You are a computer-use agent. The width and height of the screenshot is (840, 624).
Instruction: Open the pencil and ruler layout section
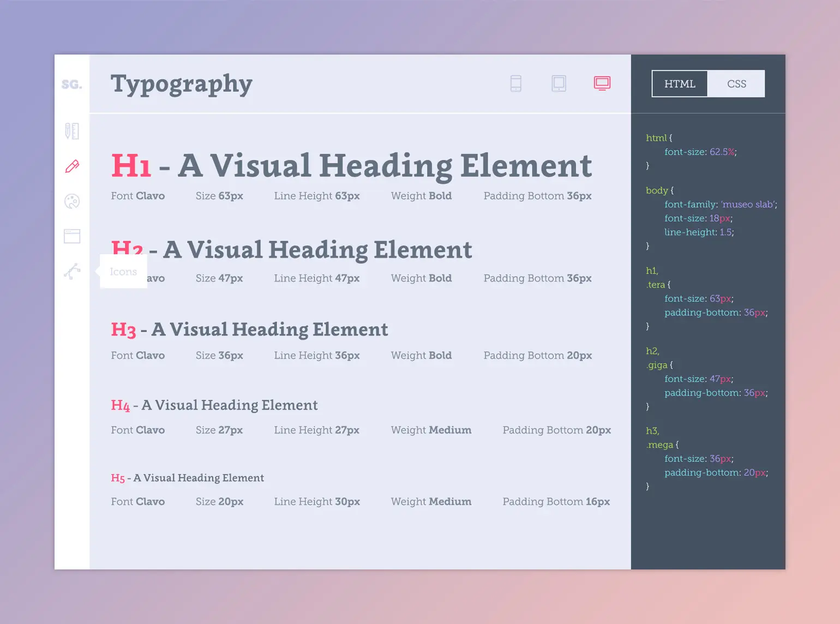(72, 131)
